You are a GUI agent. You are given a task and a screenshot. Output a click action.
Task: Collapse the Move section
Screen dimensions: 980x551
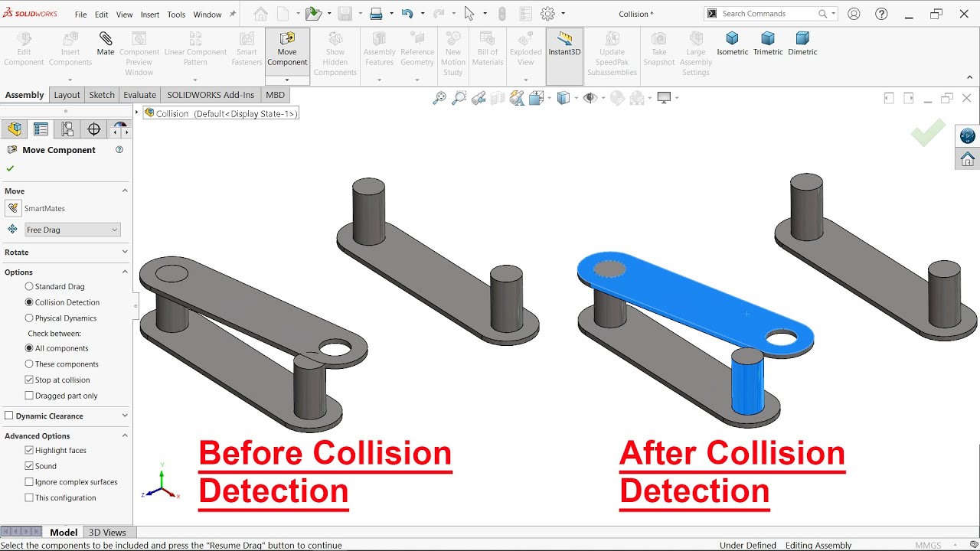pos(125,191)
